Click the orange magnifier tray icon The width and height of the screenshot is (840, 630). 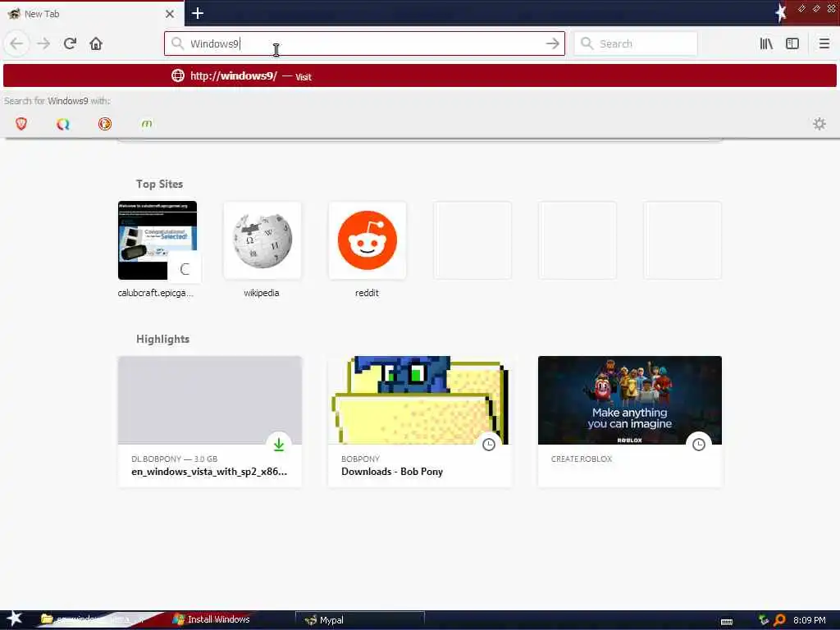(x=779, y=620)
